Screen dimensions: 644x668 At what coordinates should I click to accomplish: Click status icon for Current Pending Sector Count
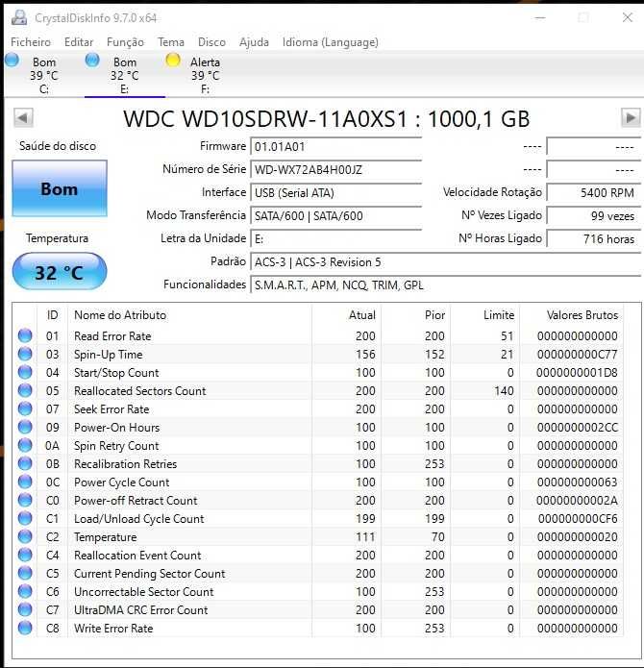tap(25, 574)
